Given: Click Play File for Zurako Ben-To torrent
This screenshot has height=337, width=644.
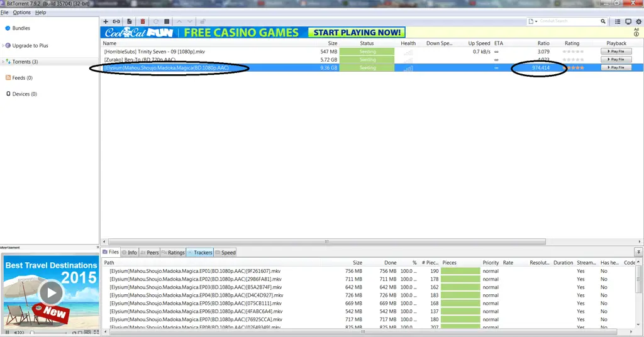Looking at the screenshot, I should (x=616, y=60).
